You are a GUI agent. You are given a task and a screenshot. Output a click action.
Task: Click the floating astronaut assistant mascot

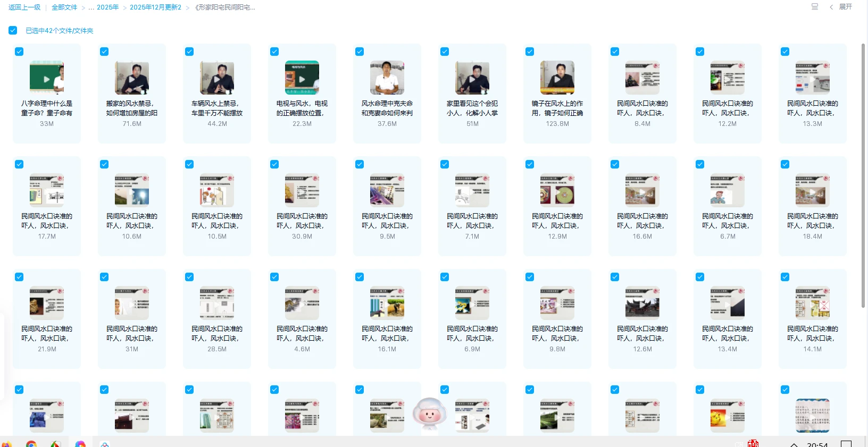[430, 414]
